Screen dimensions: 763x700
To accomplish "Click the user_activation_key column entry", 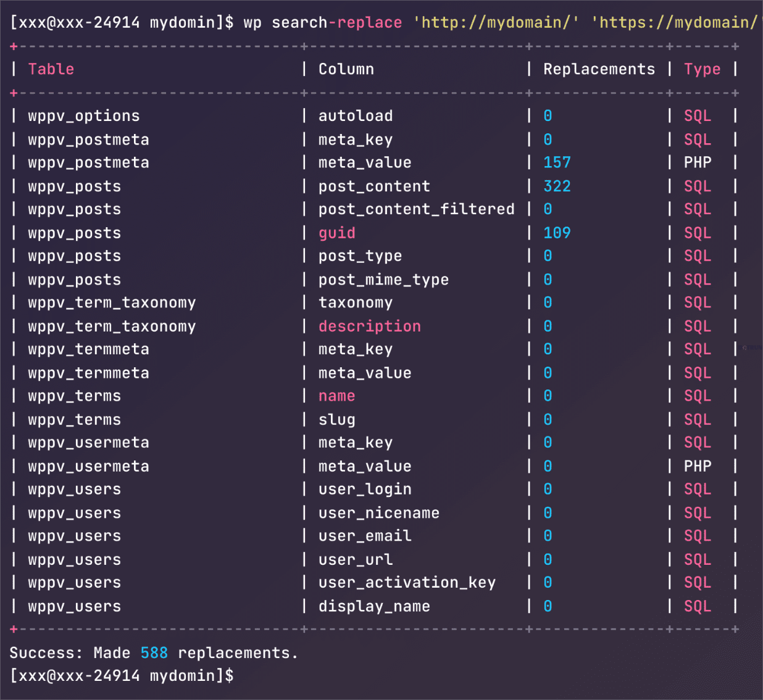I will [x=407, y=583].
